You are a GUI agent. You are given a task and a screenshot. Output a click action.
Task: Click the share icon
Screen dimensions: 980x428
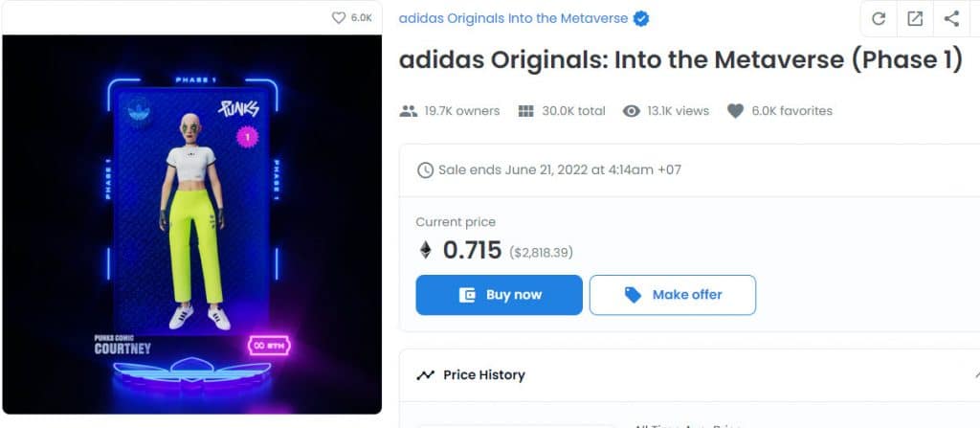[951, 18]
